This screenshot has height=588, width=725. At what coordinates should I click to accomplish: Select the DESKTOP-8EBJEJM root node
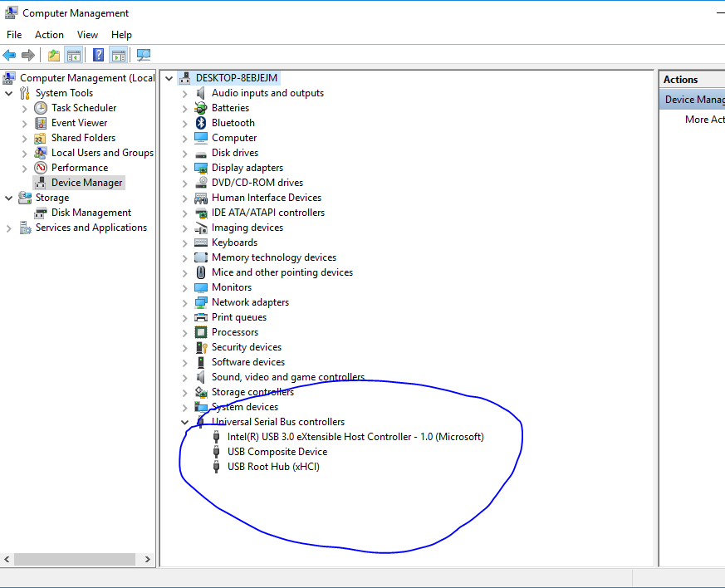tap(237, 78)
